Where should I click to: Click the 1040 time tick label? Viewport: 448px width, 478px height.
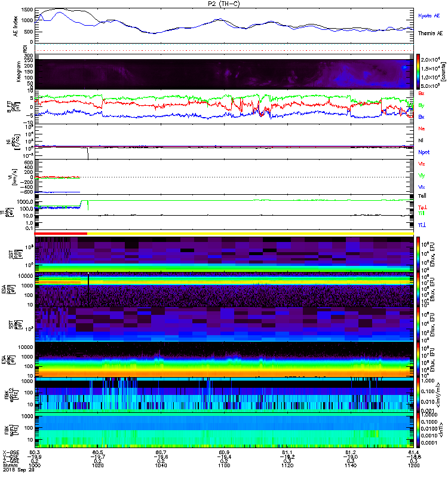tap(161, 465)
